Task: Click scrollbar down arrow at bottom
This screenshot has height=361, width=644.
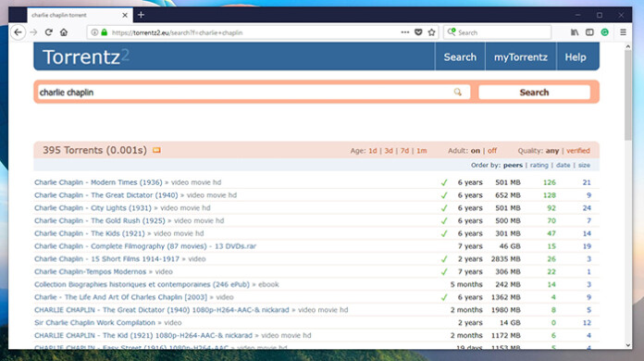Action: (627, 345)
